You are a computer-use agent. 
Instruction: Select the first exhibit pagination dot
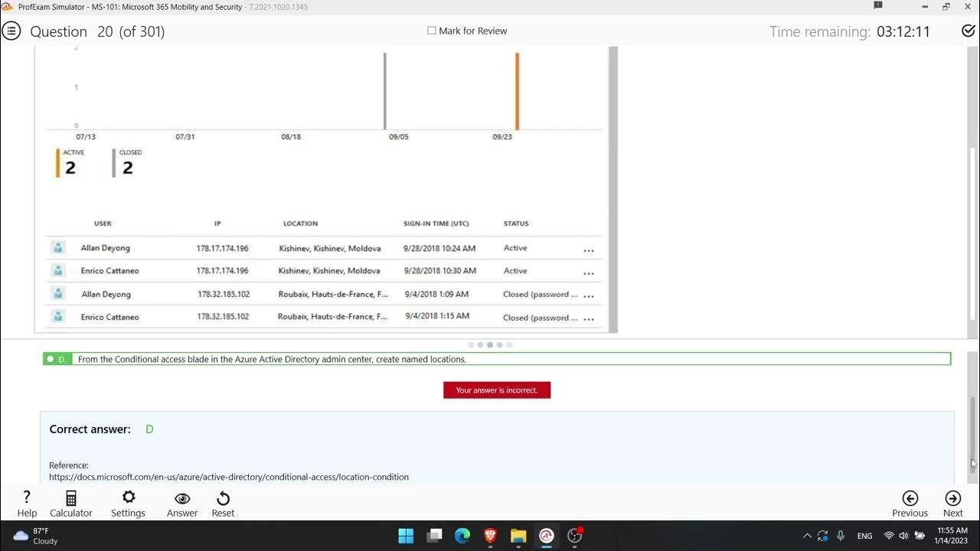[471, 345]
